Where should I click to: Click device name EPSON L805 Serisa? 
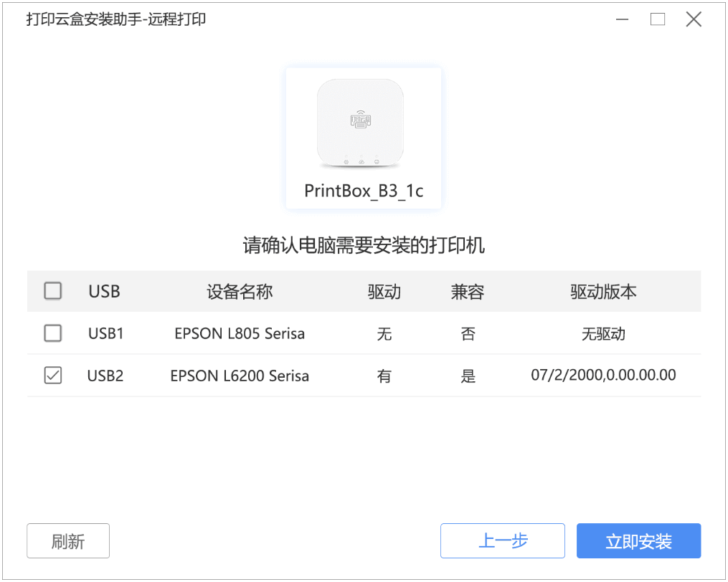(x=240, y=334)
